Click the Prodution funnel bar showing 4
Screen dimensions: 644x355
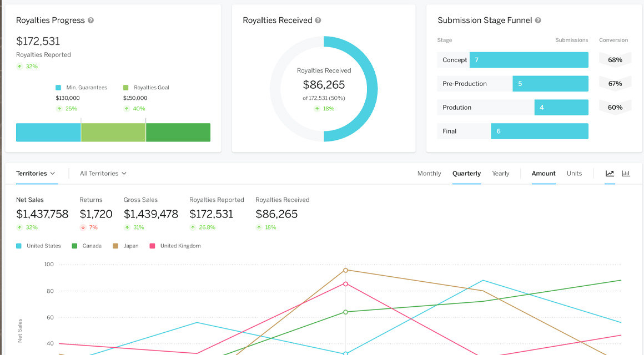tap(561, 108)
